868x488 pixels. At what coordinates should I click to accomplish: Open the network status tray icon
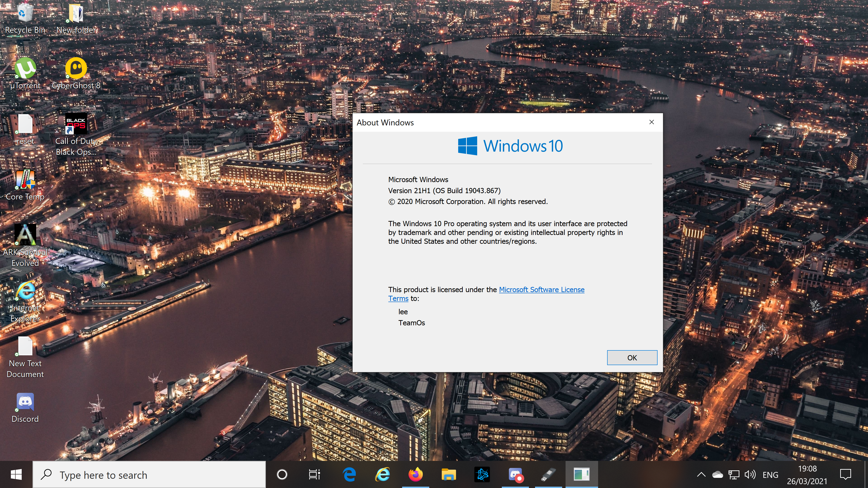click(x=734, y=475)
